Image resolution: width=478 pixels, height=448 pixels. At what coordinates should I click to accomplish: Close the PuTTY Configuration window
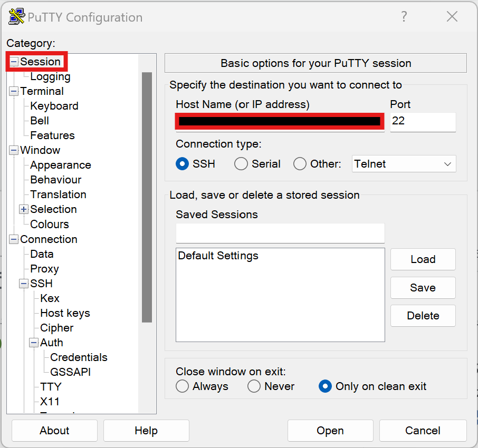pos(452,16)
